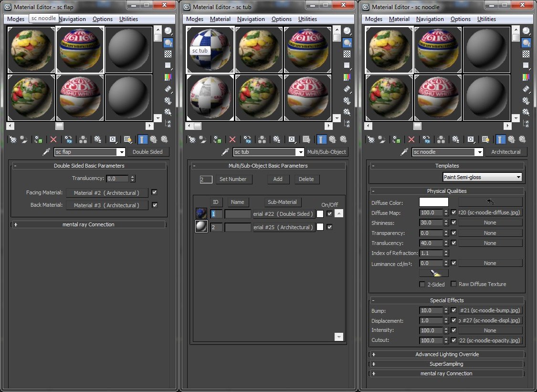Image resolution: width=537 pixels, height=392 pixels.
Task: Open Material menu in sc noodle window
Action: click(400, 19)
